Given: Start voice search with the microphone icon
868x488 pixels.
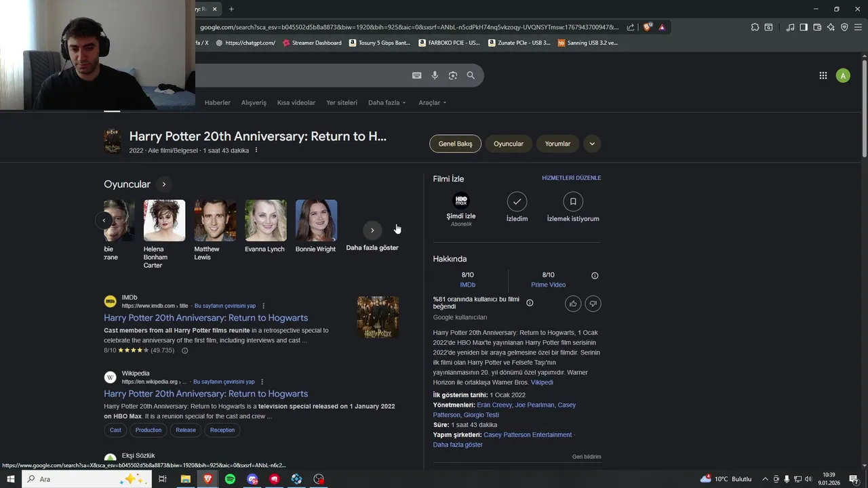Looking at the screenshot, I should point(435,75).
